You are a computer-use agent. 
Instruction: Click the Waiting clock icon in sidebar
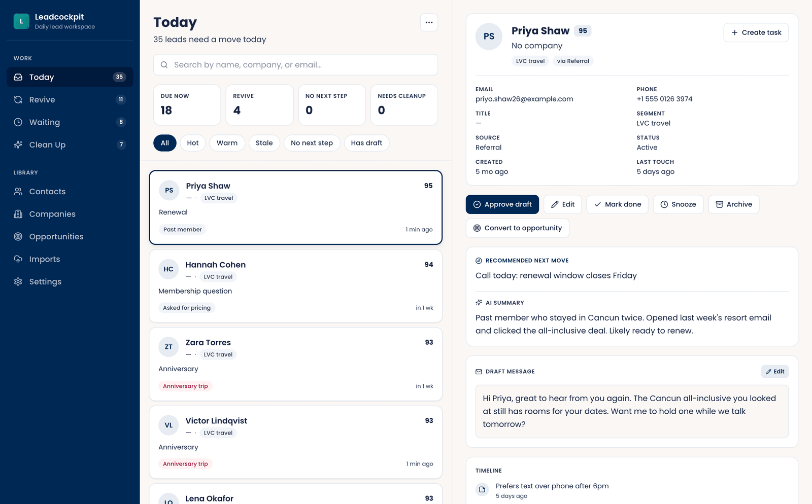[18, 122]
